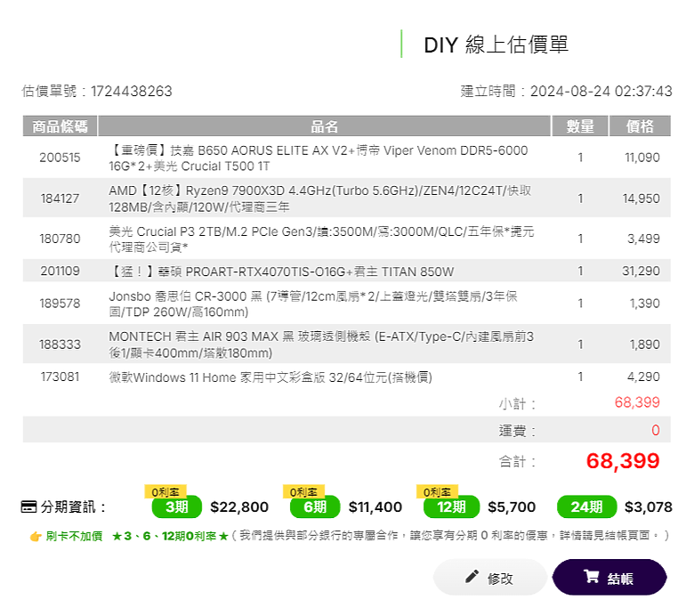The height and width of the screenshot is (616, 694).
Task: Click the 小計 label
Action: [x=517, y=404]
